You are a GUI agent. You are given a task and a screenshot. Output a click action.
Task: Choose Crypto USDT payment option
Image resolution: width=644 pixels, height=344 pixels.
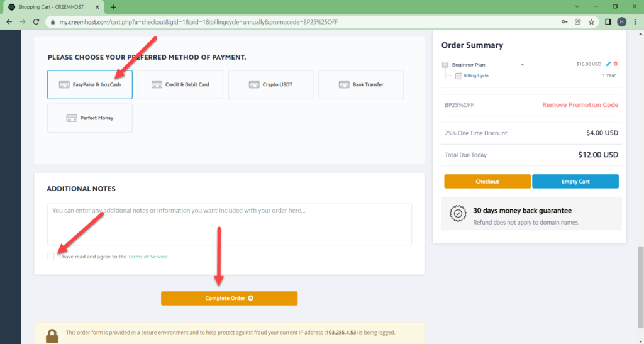[270, 84]
